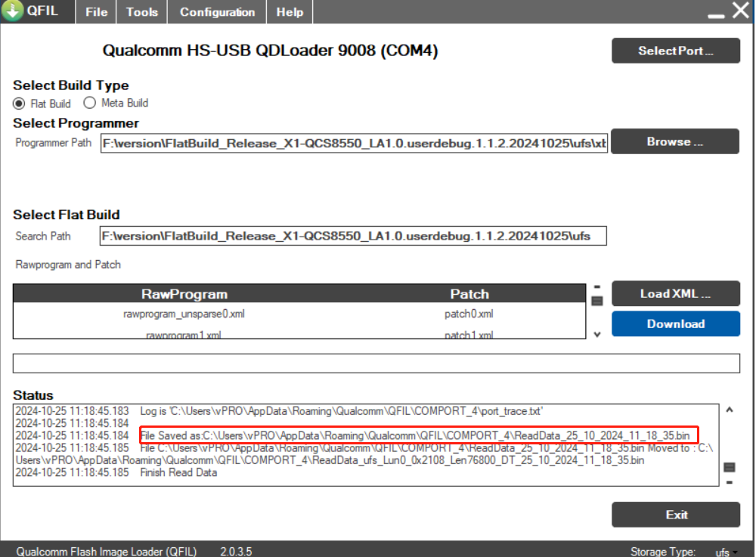
Task: Shrink status log with the minus icon
Action: (730, 482)
